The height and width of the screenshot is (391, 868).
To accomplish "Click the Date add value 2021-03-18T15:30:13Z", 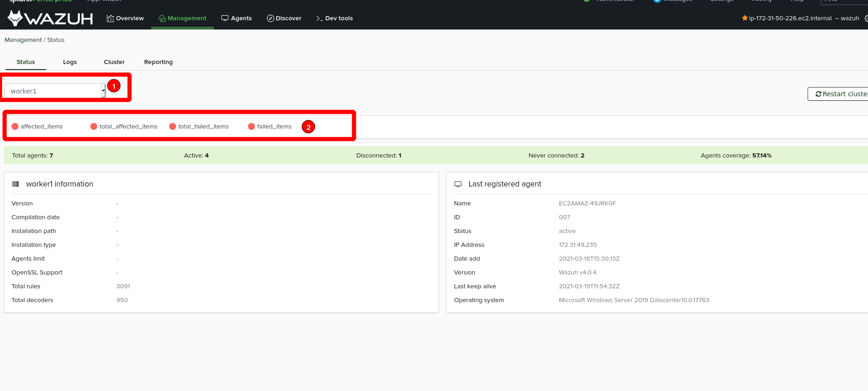I will (589, 259).
